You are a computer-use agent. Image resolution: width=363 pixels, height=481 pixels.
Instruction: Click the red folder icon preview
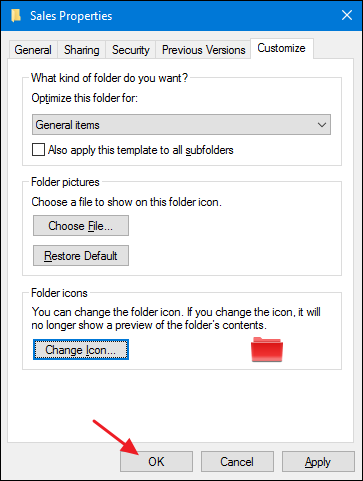click(x=267, y=349)
